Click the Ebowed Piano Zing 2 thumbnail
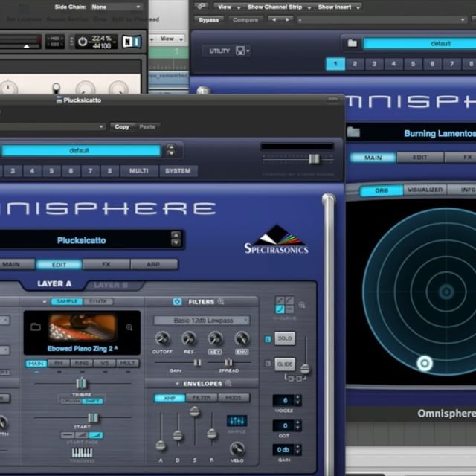This screenshot has width=476, height=476. pyautogui.click(x=82, y=327)
